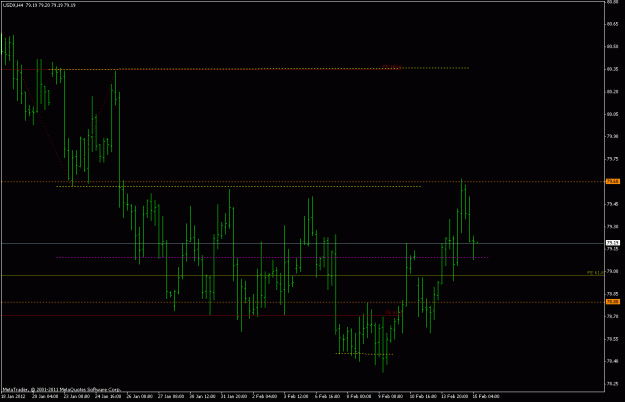This screenshot has height=402, width=625.
Task: Click the 19 Jan 2012 time label
Action: coord(13,396)
